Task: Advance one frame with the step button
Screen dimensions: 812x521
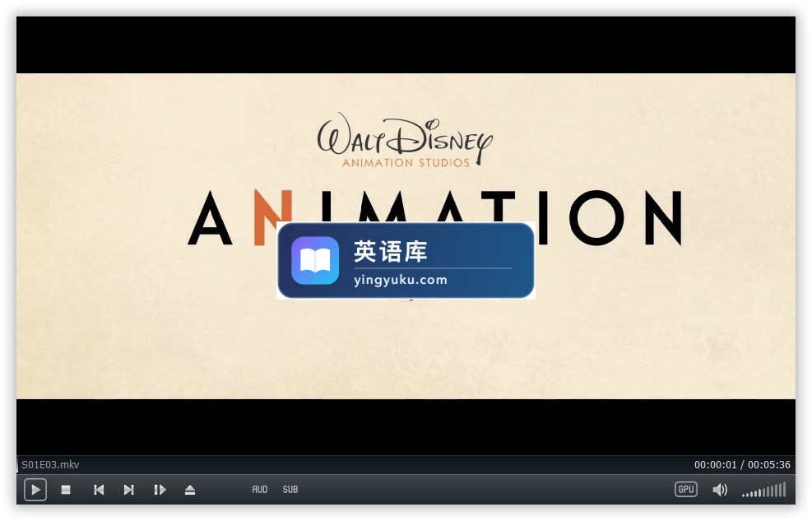Action: pos(160,490)
